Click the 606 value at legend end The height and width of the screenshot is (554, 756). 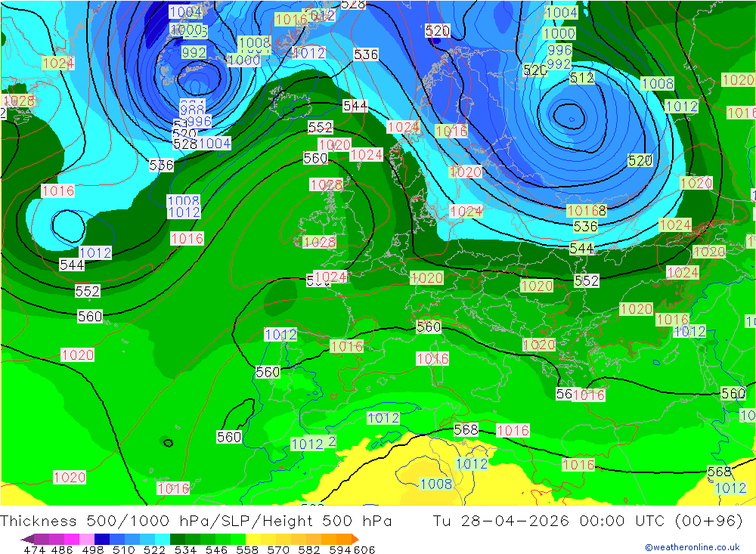(x=364, y=549)
